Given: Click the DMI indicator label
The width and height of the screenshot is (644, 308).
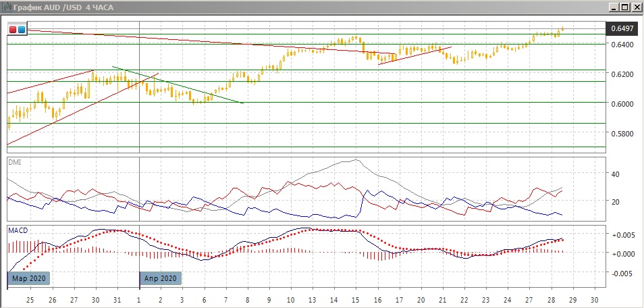Looking at the screenshot, I should (x=14, y=162).
